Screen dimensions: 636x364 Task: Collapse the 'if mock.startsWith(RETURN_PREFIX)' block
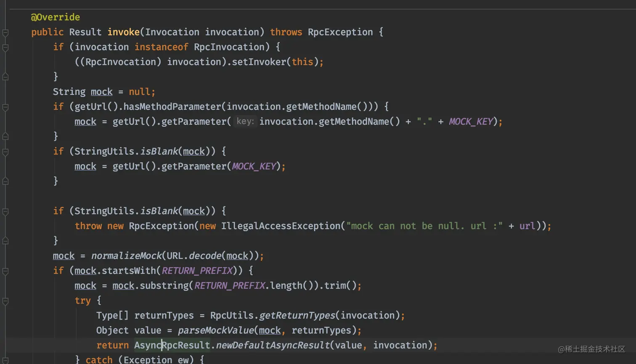5,271
